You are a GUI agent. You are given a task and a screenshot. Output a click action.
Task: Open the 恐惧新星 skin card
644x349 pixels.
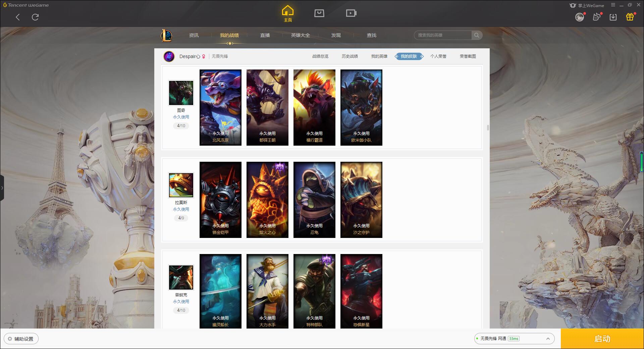point(361,291)
